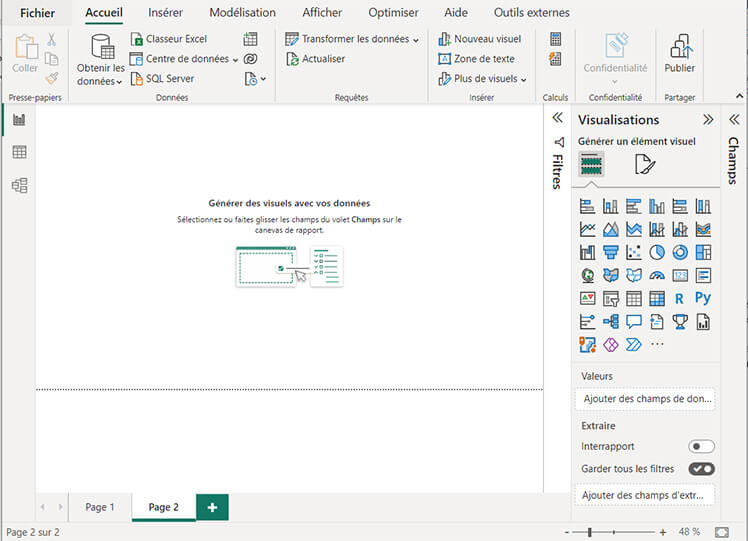Switch to Data table view in sidebar
Screen dimensions: 748x541
click(19, 152)
